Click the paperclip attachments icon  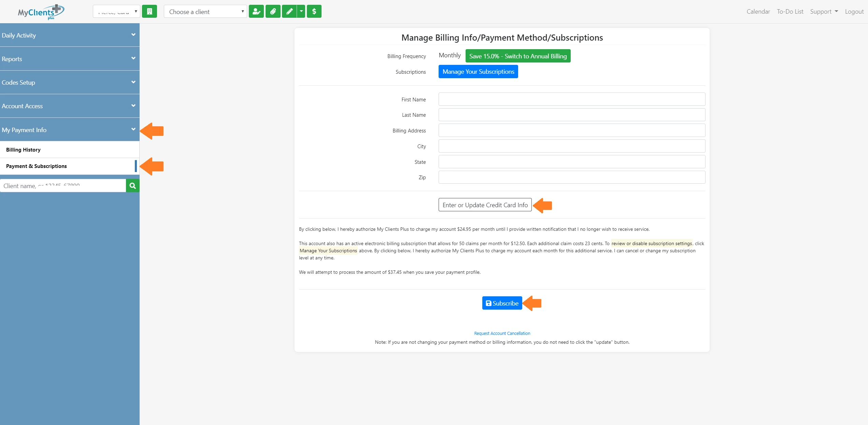click(x=273, y=12)
